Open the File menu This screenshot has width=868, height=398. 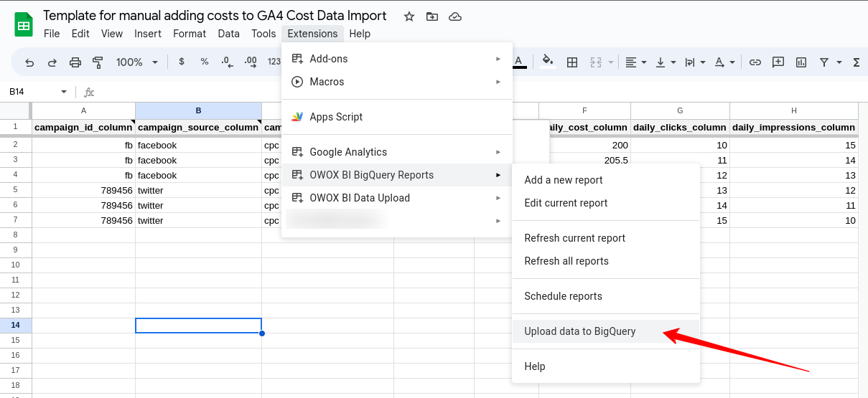(x=52, y=34)
